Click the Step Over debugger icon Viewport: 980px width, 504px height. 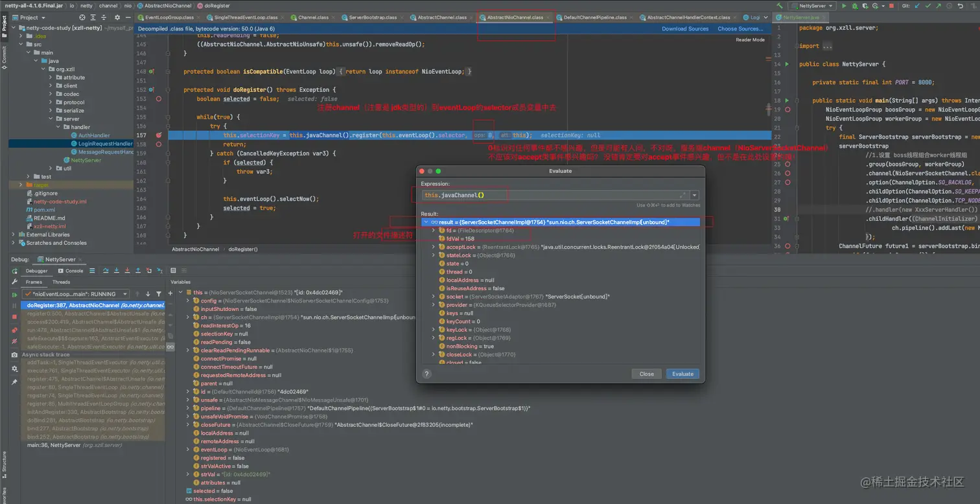coord(106,270)
